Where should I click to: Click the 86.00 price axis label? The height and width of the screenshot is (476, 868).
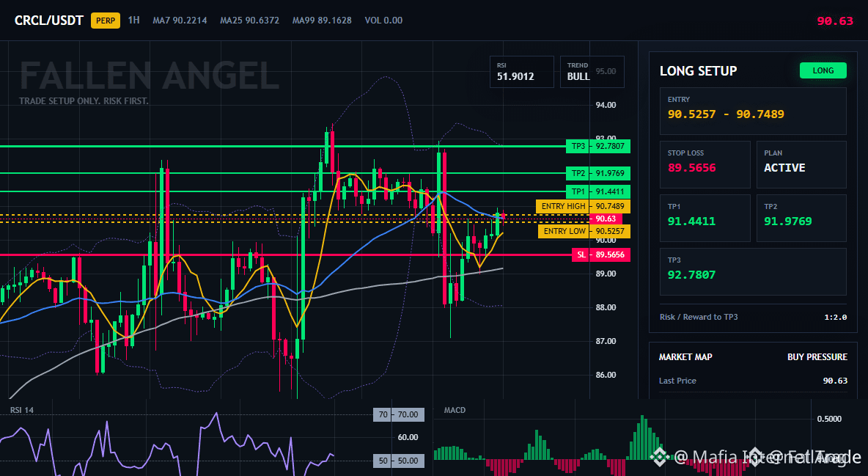(606, 375)
